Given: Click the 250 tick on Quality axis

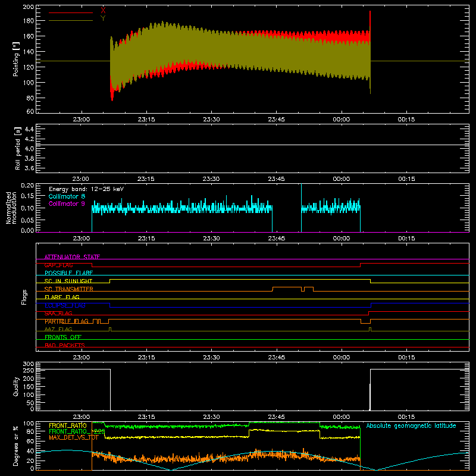Looking at the screenshot, I should [29, 370].
